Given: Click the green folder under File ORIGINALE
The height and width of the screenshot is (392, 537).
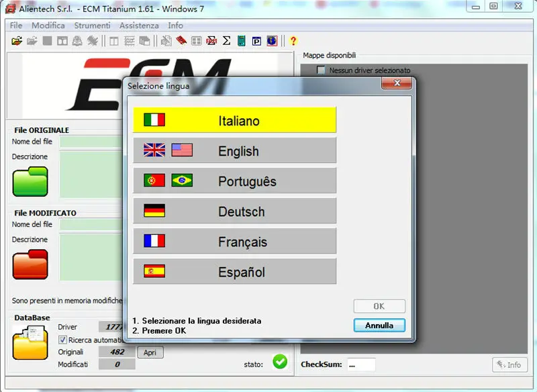Looking at the screenshot, I should pos(30,181).
